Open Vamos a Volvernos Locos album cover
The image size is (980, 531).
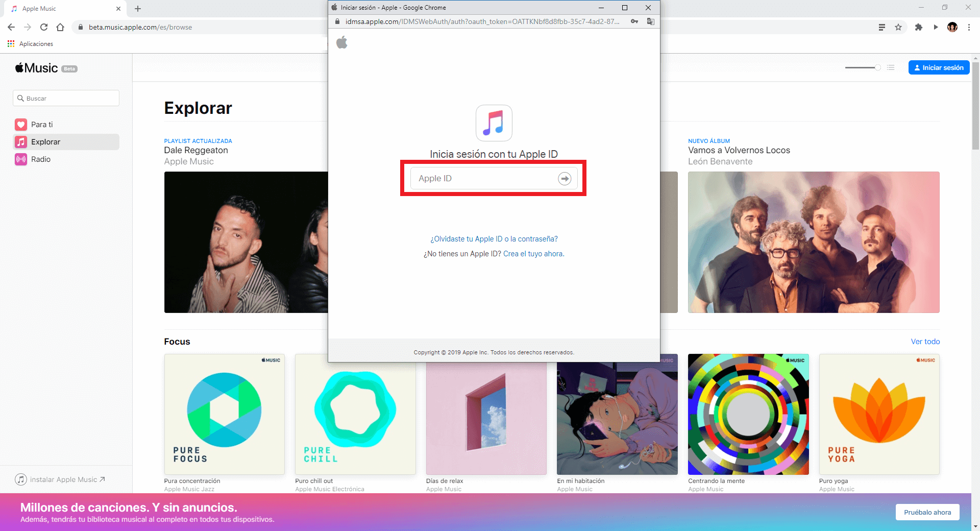tap(814, 242)
